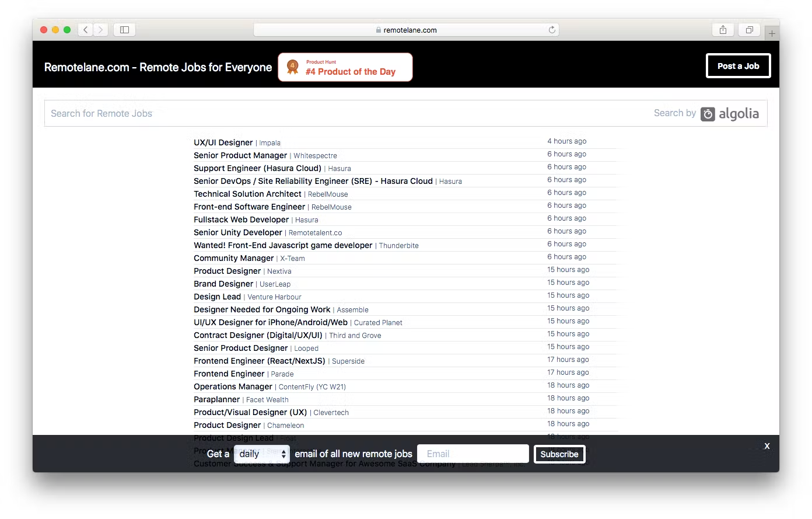This screenshot has width=812, height=519.
Task: Click the Subscribe button
Action: pyautogui.click(x=559, y=454)
